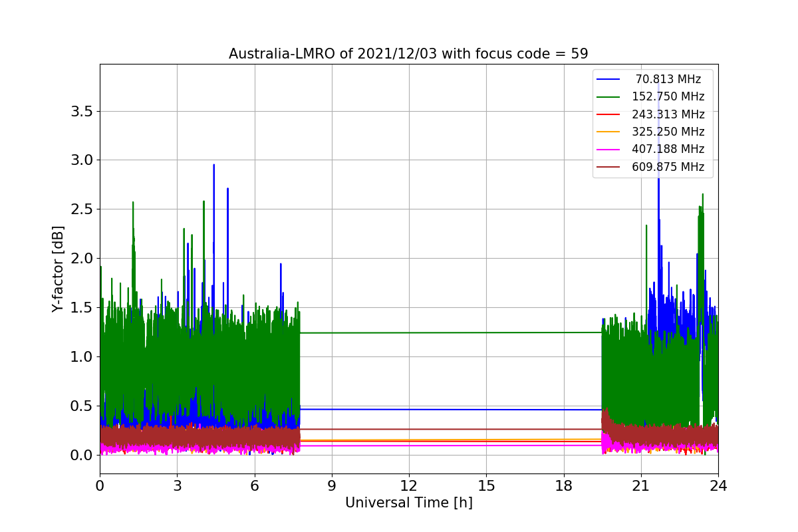Click the green legend line sample
The height and width of the screenshot is (532, 798).
coord(608,97)
